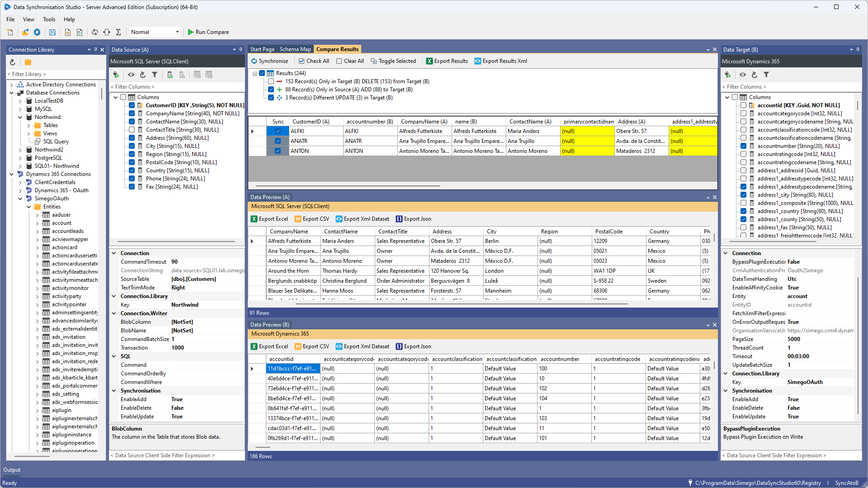Expand the Active Directory Connections node
The image size is (868, 488).
click(x=12, y=85)
